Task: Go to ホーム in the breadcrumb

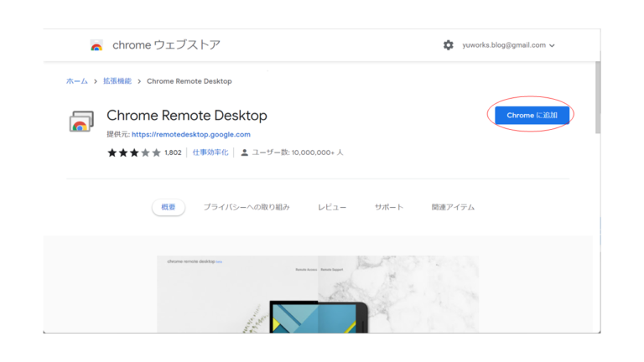Action: click(76, 81)
